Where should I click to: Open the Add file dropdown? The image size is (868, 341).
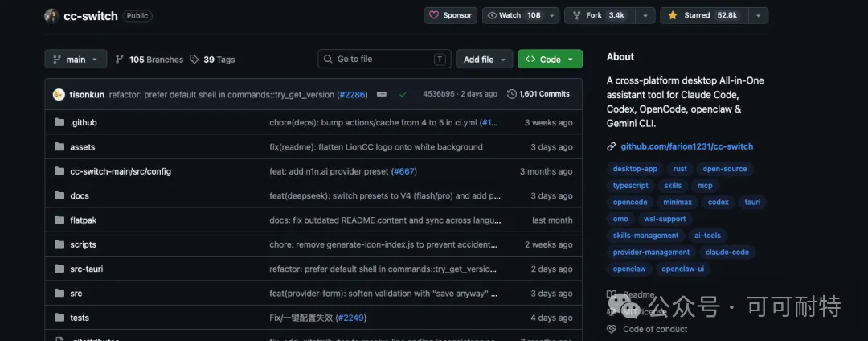pos(485,60)
